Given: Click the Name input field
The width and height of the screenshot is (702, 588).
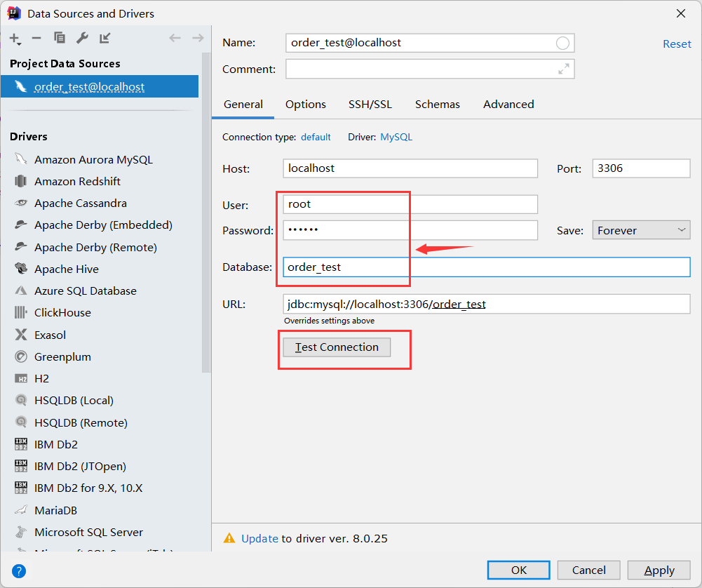Looking at the screenshot, I should point(430,43).
